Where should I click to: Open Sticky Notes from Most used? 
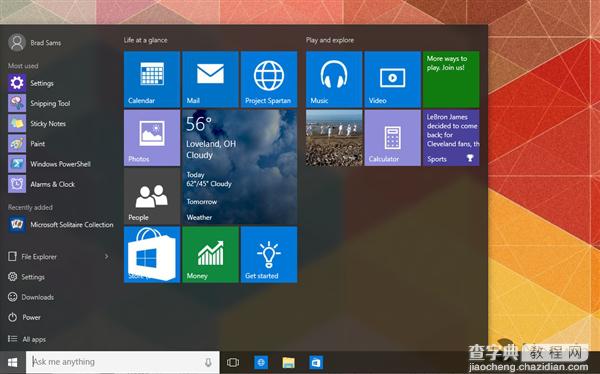coord(38,124)
